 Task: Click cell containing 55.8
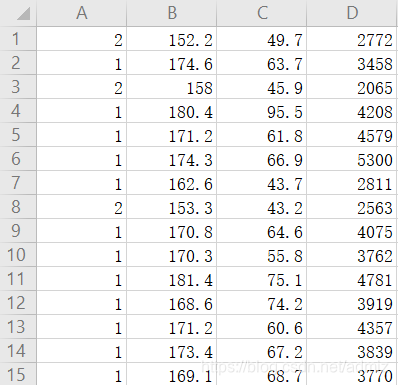(x=261, y=255)
